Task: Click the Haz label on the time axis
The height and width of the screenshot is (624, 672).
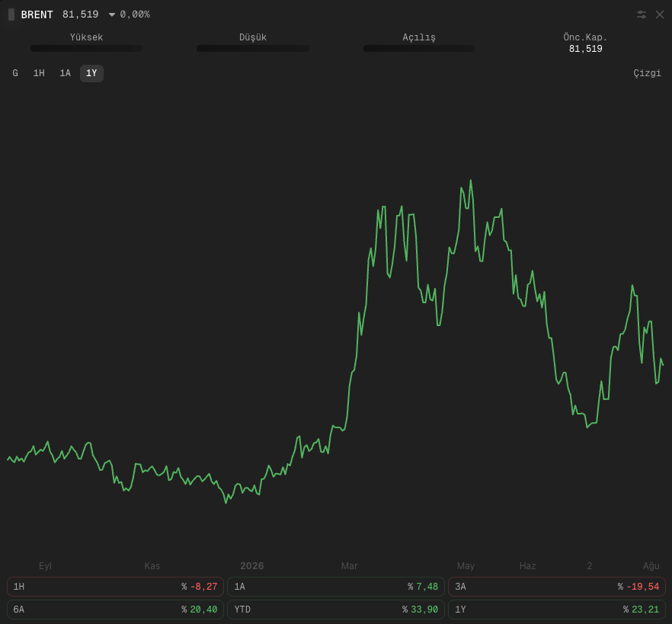Action: tap(527, 565)
